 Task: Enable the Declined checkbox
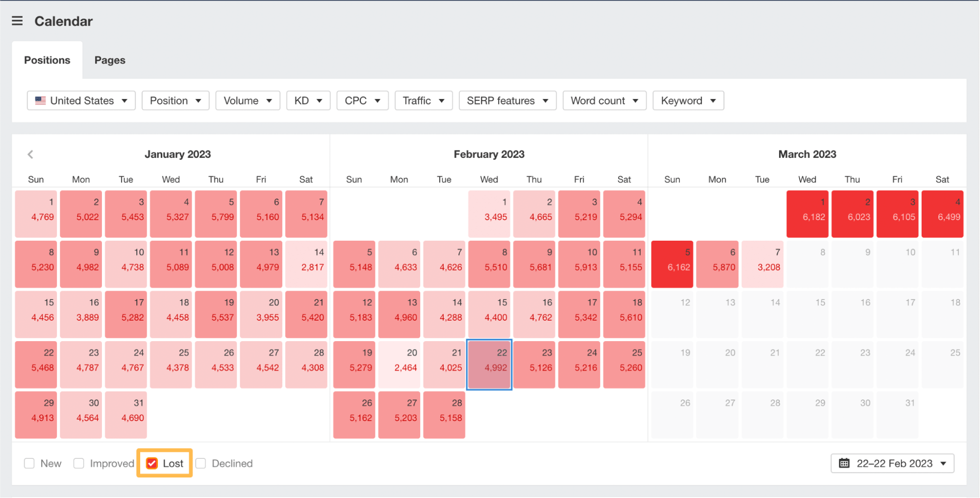point(200,463)
